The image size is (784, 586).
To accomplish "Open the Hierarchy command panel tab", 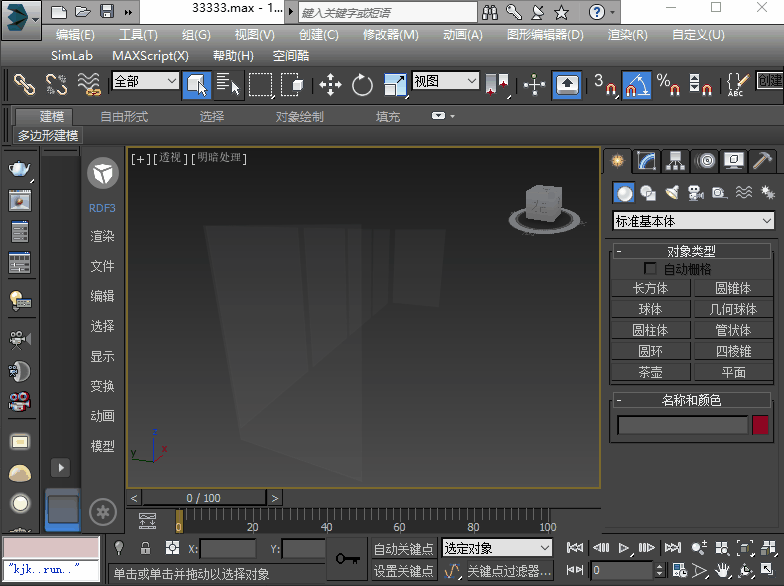I will tap(677, 160).
